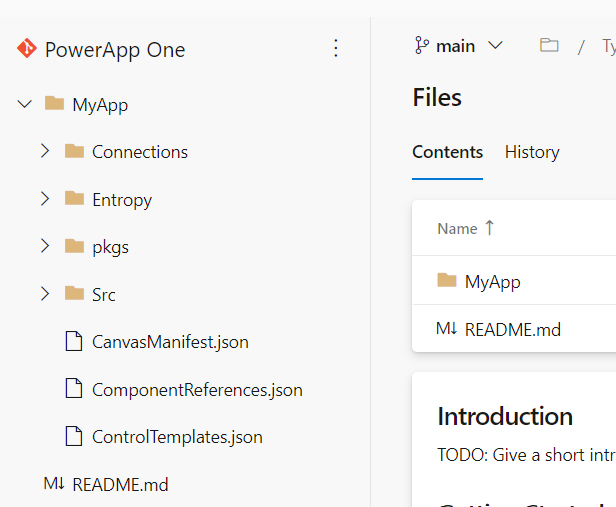This screenshot has height=507, width=616.
Task: Click the markdown icon of README.md in tree
Action: click(x=54, y=483)
